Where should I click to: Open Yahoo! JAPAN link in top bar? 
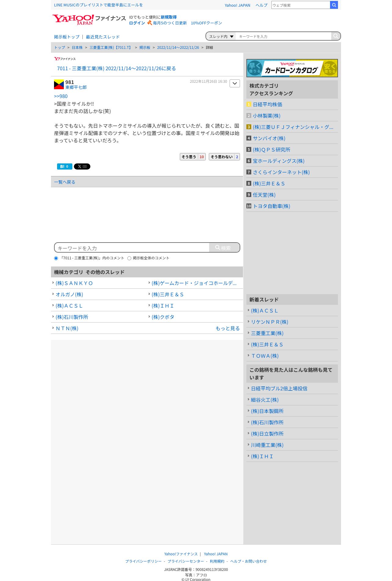coord(238,5)
